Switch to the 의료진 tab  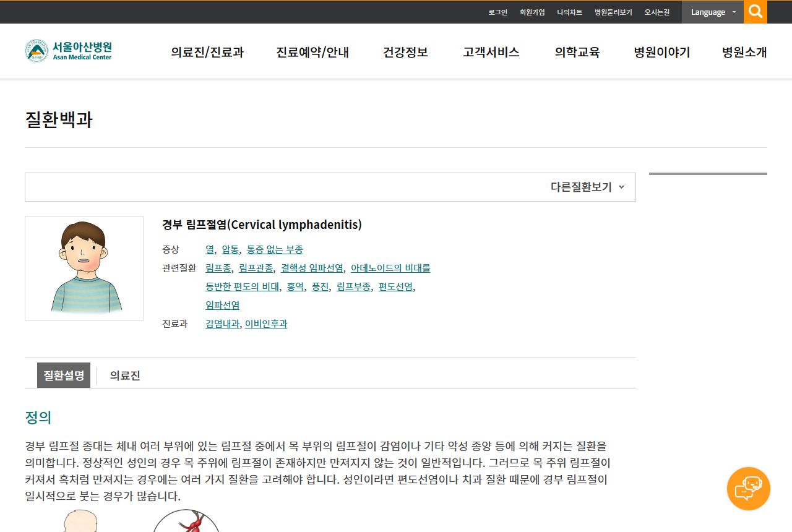coord(125,375)
